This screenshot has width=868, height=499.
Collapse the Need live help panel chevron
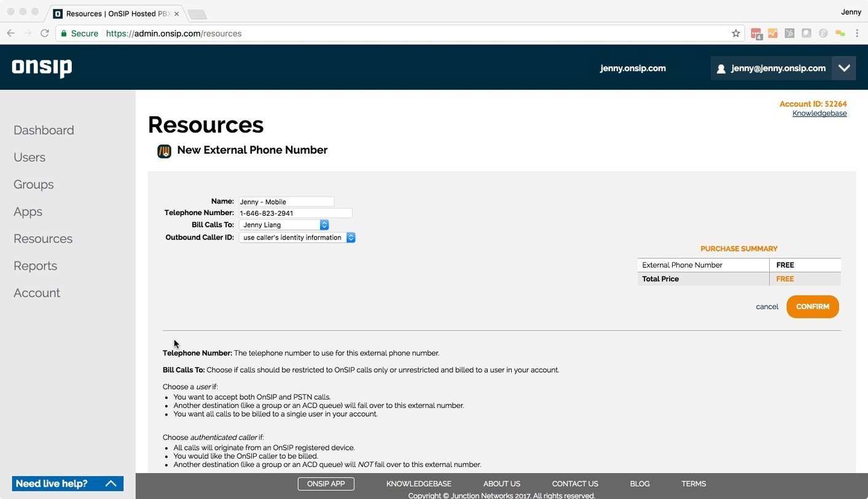point(111,484)
